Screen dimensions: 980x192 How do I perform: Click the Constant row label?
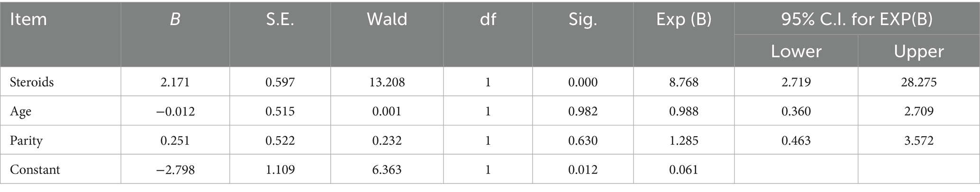(35, 170)
